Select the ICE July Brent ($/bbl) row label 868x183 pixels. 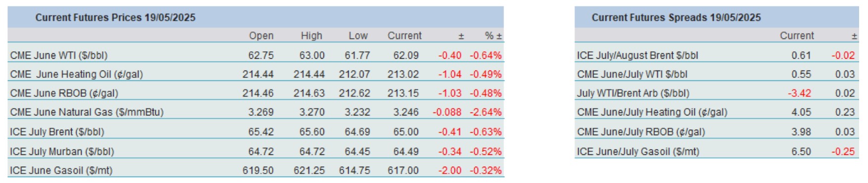coord(57,132)
